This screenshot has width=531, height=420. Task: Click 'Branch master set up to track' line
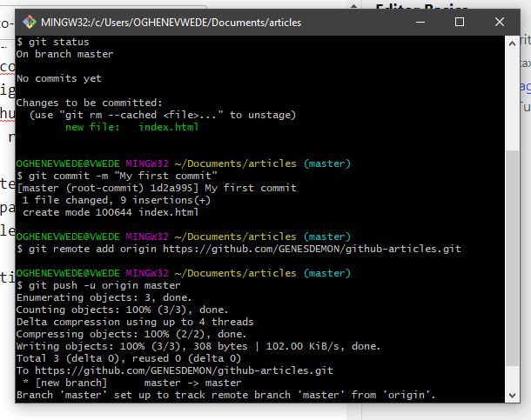[x=226, y=395]
